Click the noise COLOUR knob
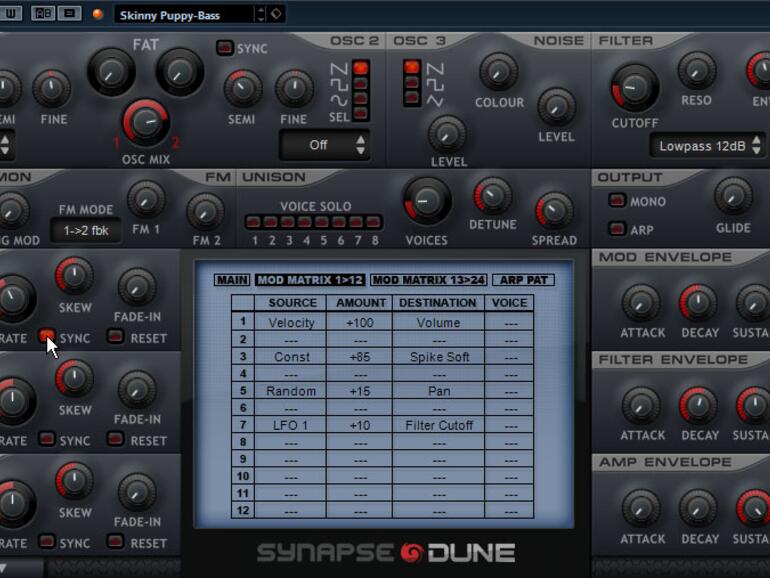770x578 pixels. [498, 73]
